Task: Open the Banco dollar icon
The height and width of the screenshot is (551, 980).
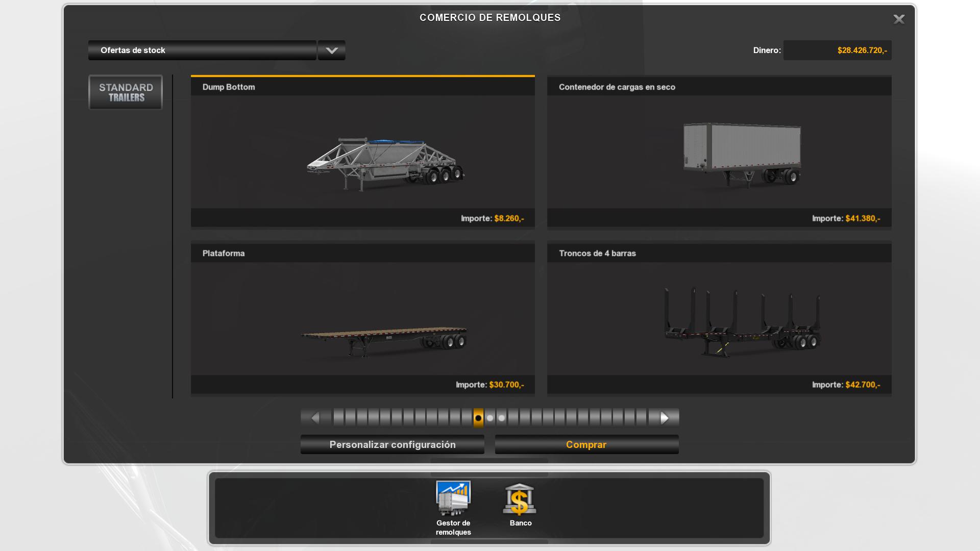Action: click(x=520, y=499)
